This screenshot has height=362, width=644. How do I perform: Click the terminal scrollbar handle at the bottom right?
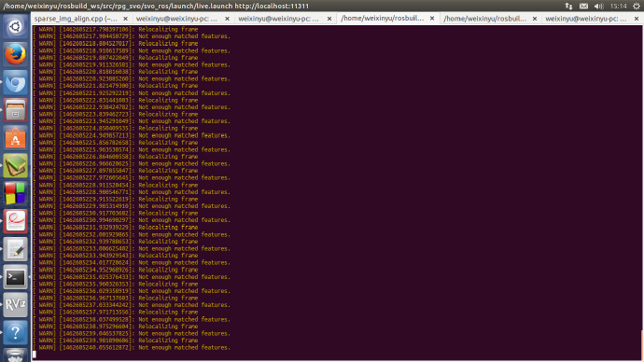point(642,344)
